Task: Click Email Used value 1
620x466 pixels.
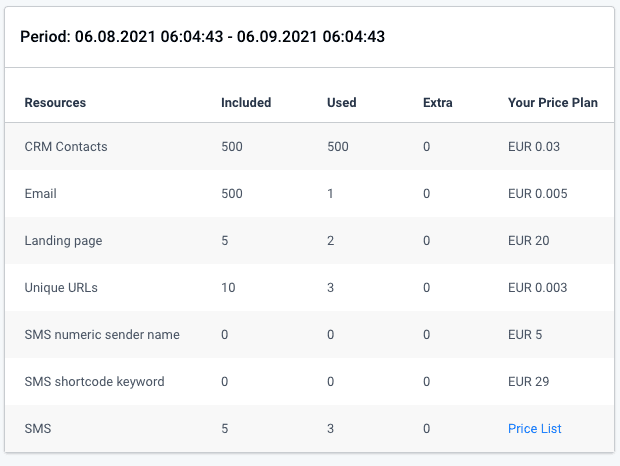Action: point(330,194)
